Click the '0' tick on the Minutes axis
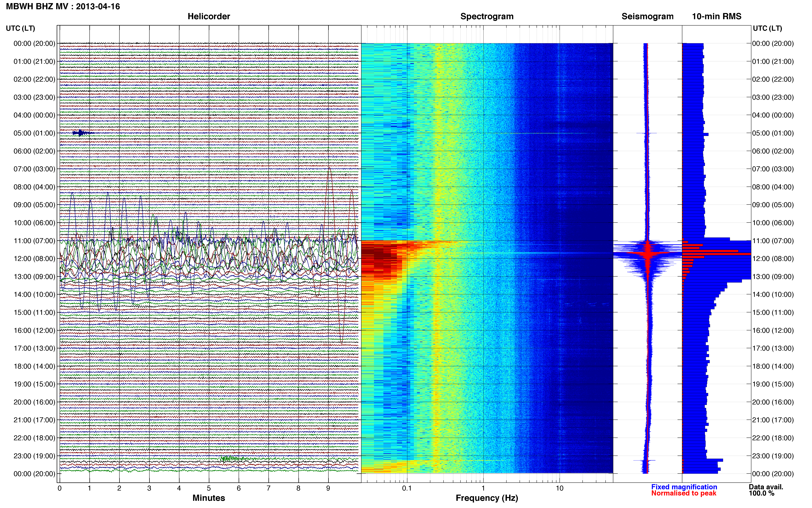Image resolution: width=812 pixels, height=508 pixels. (x=59, y=488)
